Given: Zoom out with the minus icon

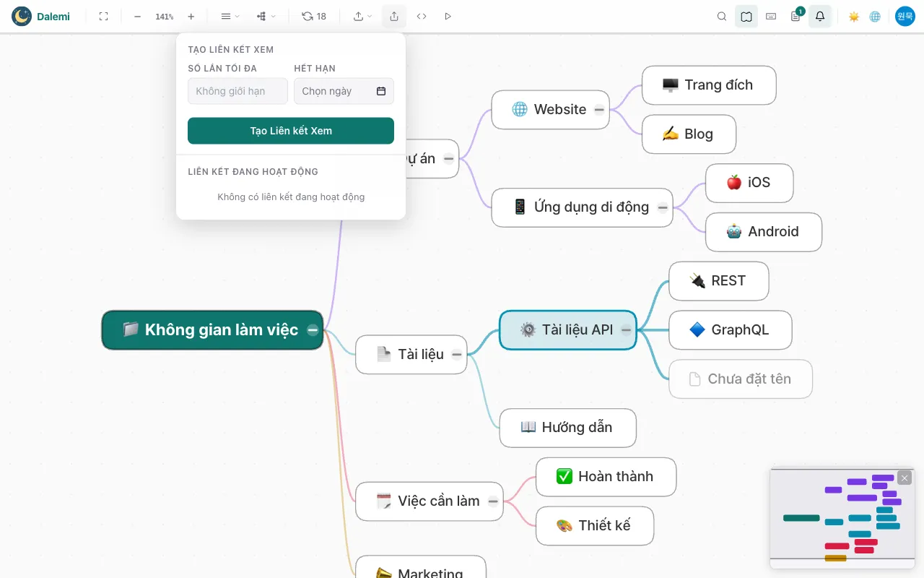Looking at the screenshot, I should [x=137, y=16].
